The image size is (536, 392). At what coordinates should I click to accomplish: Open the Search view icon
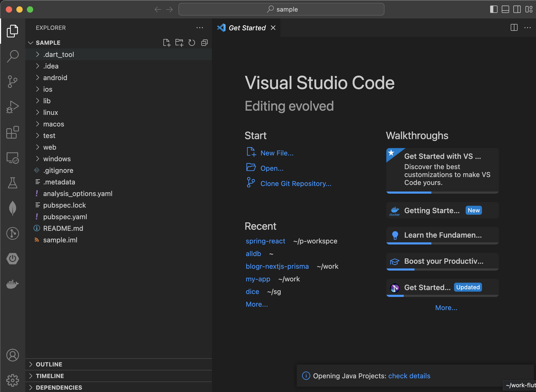pyautogui.click(x=12, y=56)
